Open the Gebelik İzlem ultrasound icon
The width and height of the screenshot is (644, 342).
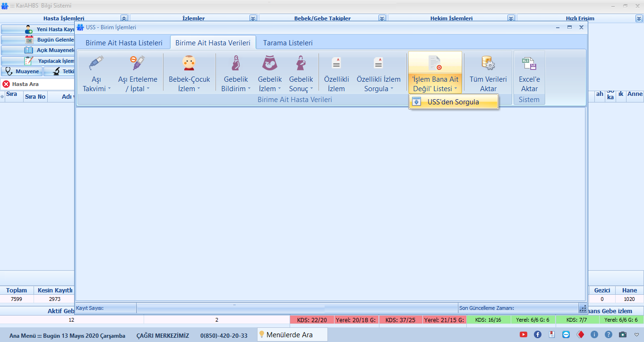tap(269, 64)
